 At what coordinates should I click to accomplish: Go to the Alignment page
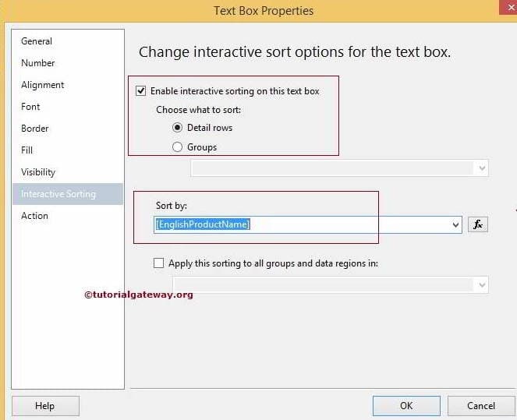pyautogui.click(x=43, y=85)
